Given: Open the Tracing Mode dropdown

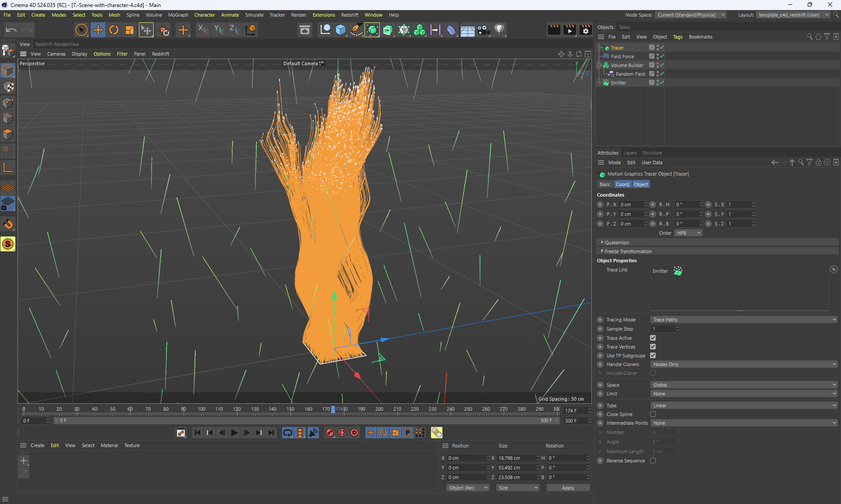Looking at the screenshot, I should pos(744,320).
